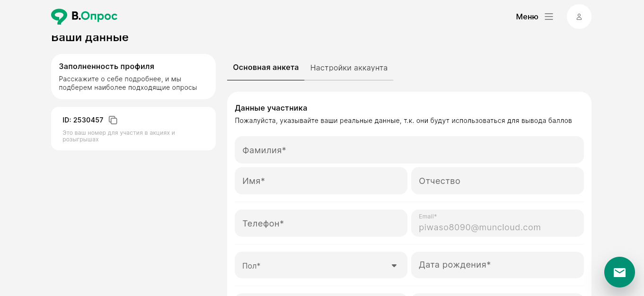Switch to the Настройки аккаунта tab
This screenshot has height=296, width=644.
coord(349,68)
